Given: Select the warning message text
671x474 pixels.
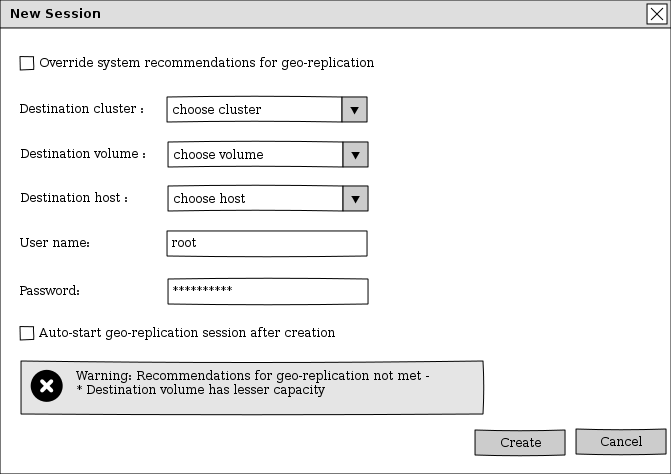Looking at the screenshot, I should click(252, 383).
